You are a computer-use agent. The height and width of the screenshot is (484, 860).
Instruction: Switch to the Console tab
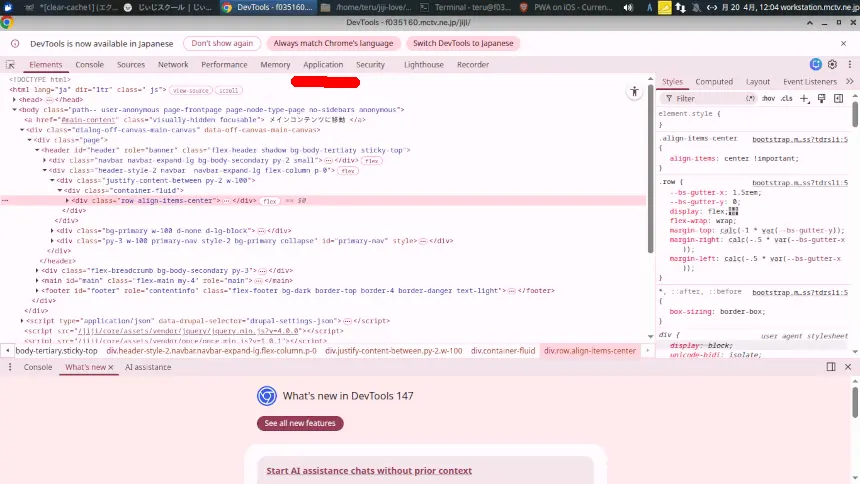tap(89, 65)
